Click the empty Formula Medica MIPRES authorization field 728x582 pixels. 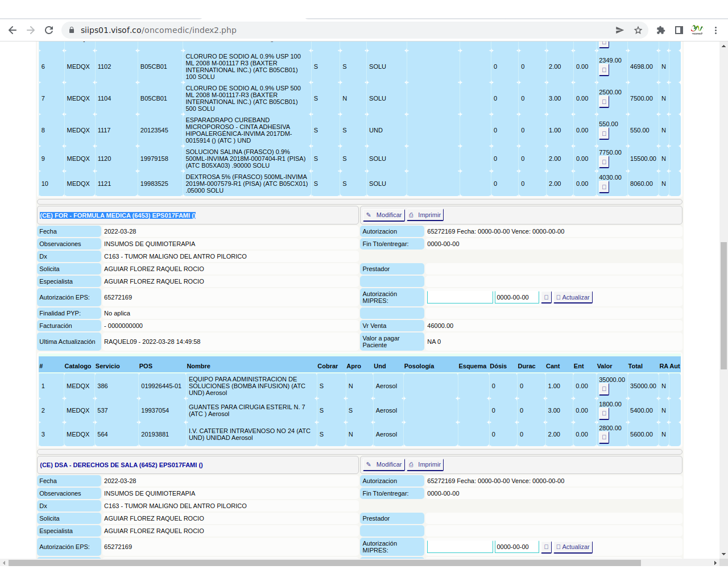(460, 297)
